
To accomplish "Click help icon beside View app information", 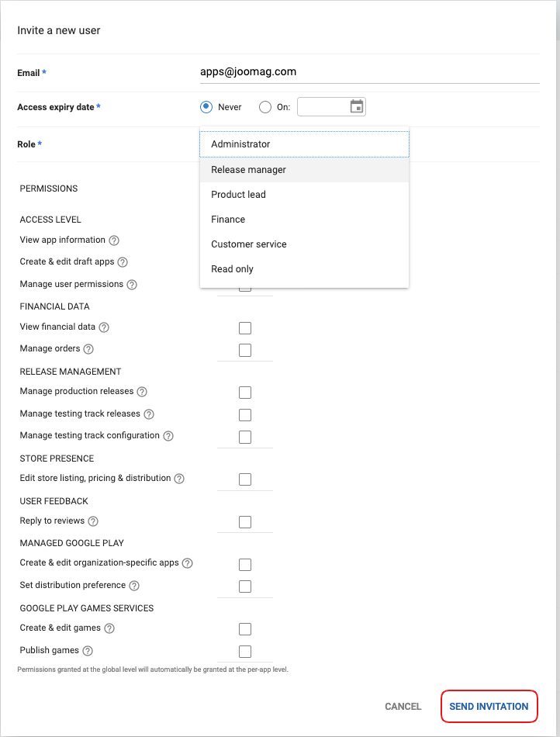I will [114, 240].
